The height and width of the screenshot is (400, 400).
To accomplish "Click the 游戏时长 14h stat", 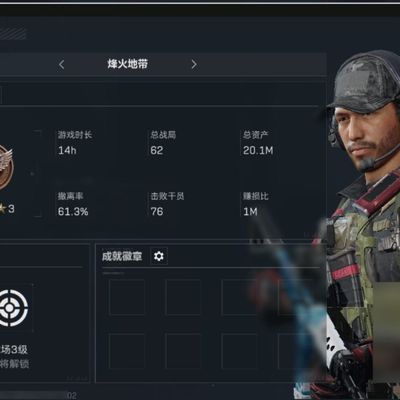I will (x=75, y=143).
